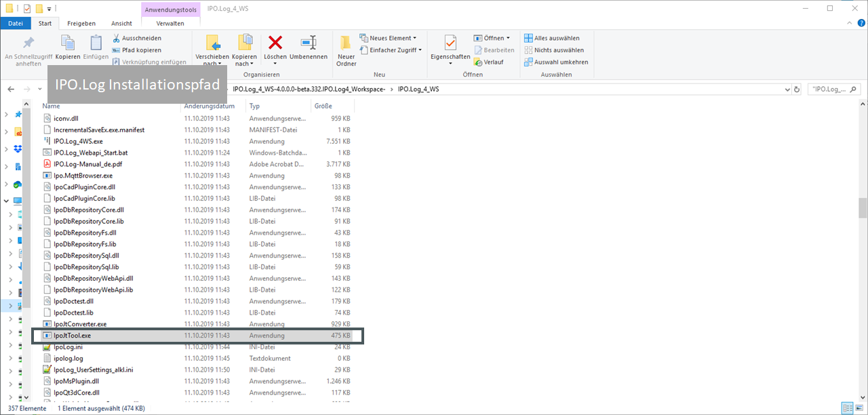Click IPO.Log_4_WS-4.0.0.0-beta.332 breadcrumb segment
The height and width of the screenshot is (415, 868).
(x=309, y=90)
